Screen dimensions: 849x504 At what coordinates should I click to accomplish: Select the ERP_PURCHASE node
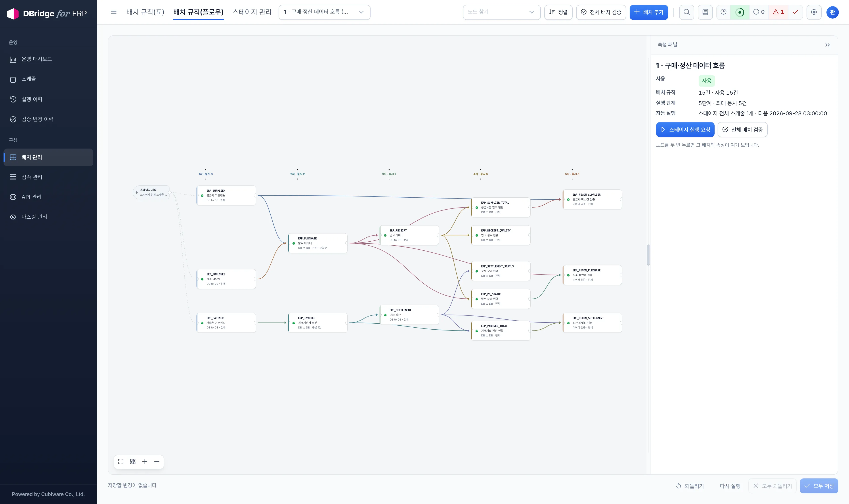pos(317,243)
